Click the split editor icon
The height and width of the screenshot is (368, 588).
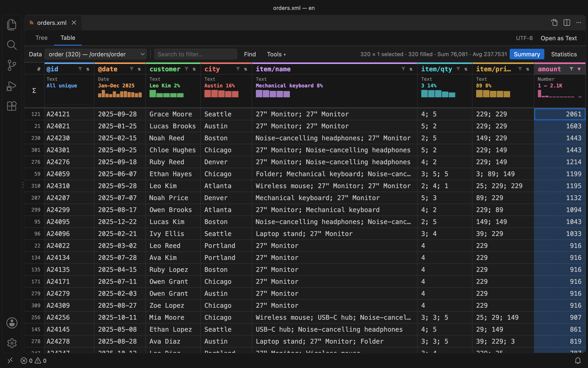[567, 23]
